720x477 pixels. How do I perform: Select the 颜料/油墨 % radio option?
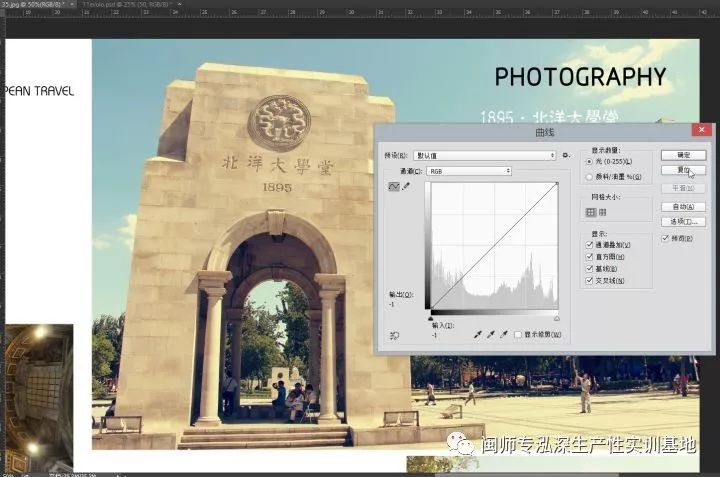[x=589, y=177]
